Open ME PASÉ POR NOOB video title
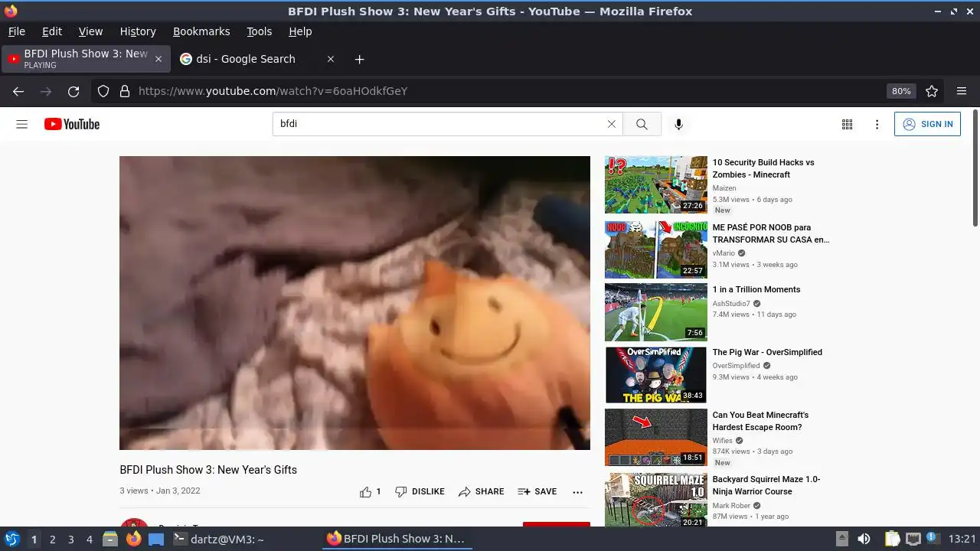 pyautogui.click(x=771, y=233)
